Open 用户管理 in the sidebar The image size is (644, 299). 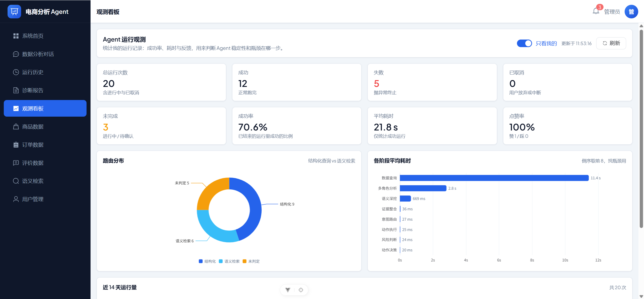45,199
